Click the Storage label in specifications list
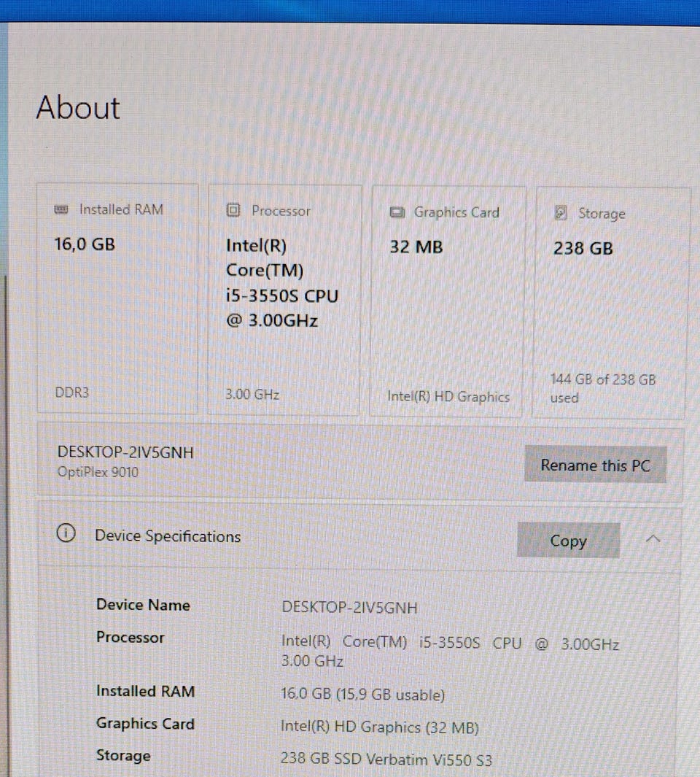The image size is (700, 777). click(123, 756)
